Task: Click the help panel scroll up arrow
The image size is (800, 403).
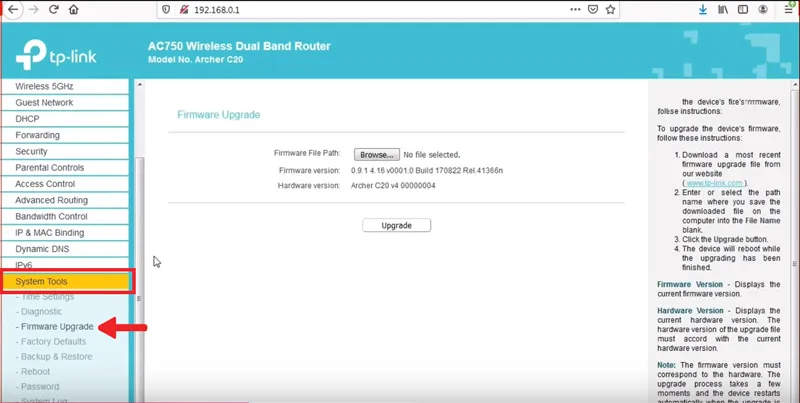Action: tap(795, 85)
